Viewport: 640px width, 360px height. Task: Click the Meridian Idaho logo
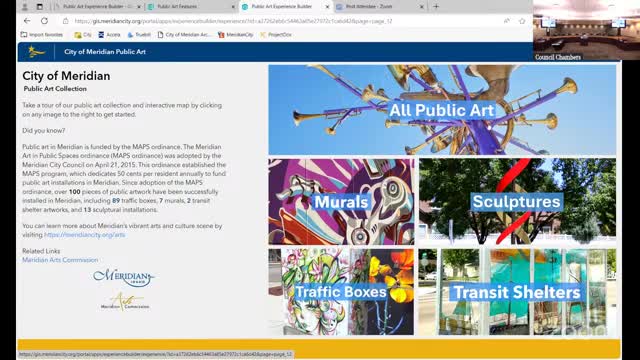pos(124,278)
